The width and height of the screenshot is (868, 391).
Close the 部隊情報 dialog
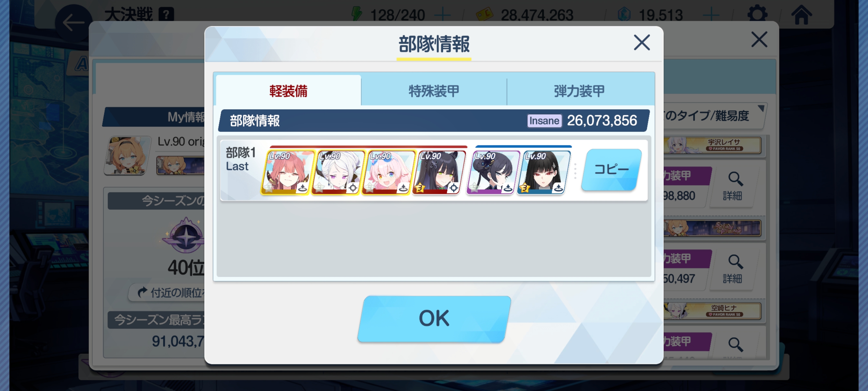coord(641,43)
